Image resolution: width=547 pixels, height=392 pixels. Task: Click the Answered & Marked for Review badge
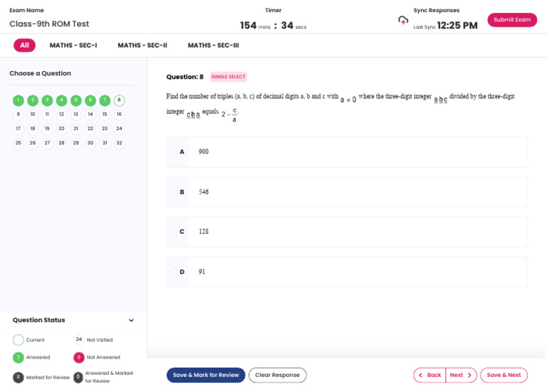click(78, 377)
